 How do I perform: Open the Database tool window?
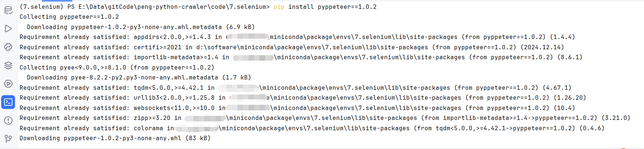pyautogui.click(x=8, y=10)
